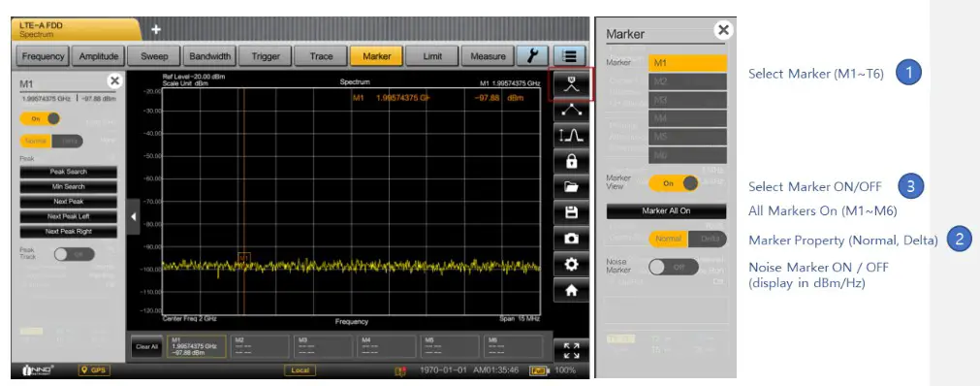This screenshot has width=980, height=386.
Task: Click the Local status button
Action: click(x=300, y=370)
